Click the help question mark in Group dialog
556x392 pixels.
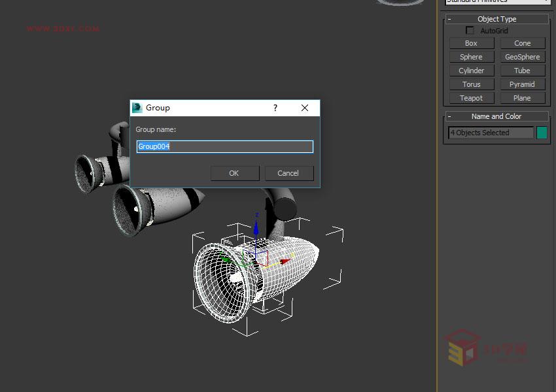click(x=275, y=108)
